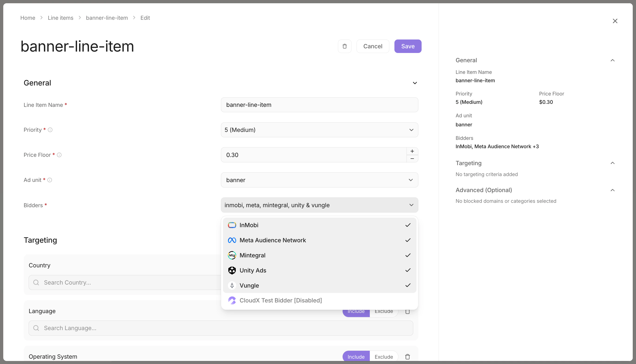Image resolution: width=636 pixels, height=364 pixels.
Task: Click the Save button
Action: tap(408, 46)
